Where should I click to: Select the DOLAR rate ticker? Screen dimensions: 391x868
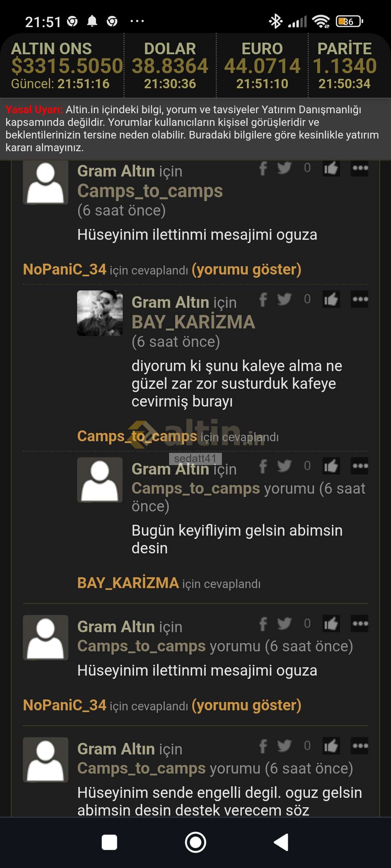170,65
